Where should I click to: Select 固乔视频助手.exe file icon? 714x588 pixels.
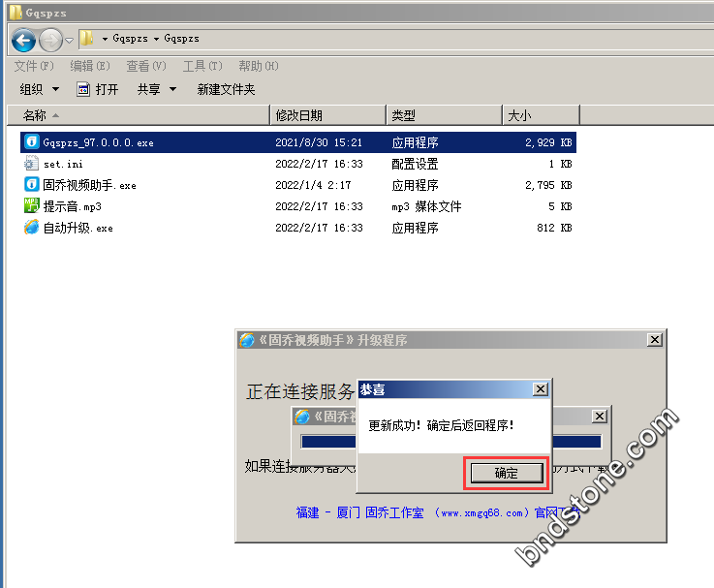(31, 184)
